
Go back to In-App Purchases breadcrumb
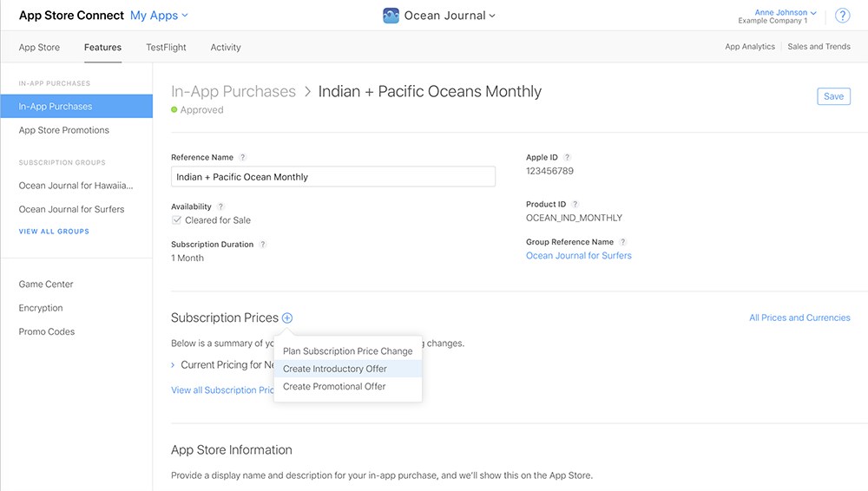click(x=233, y=91)
